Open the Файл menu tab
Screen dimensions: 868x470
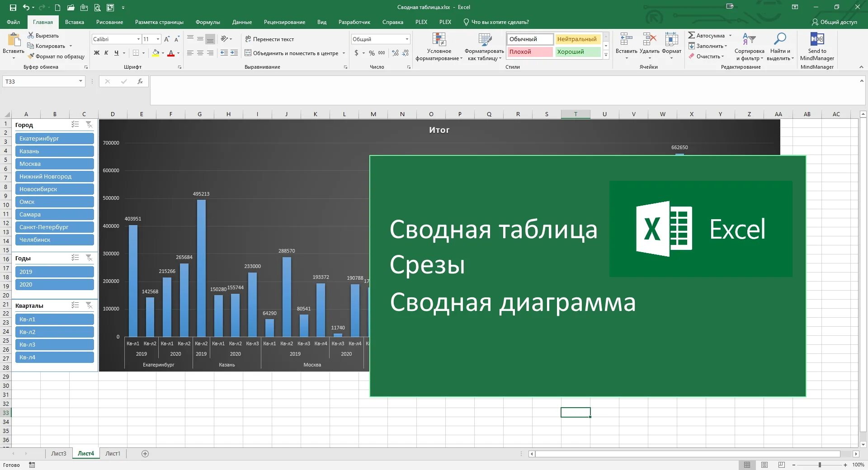13,22
